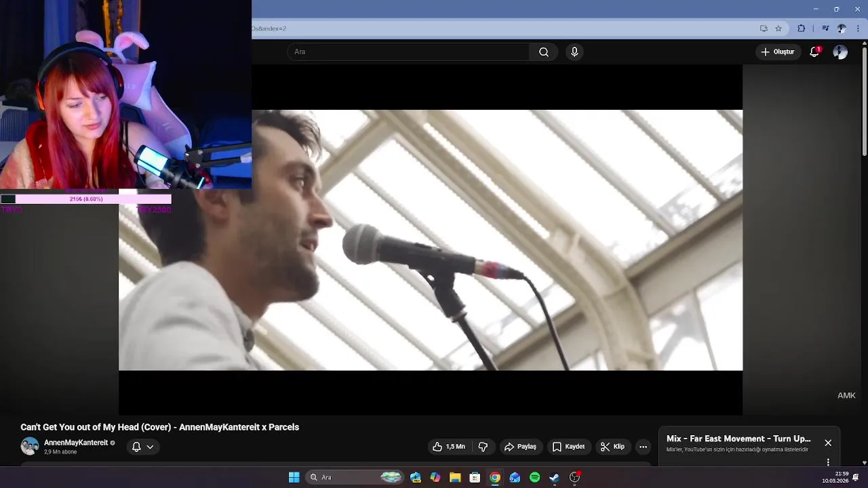The image size is (868, 488).
Task: Click the Oluştur create button
Action: (777, 52)
